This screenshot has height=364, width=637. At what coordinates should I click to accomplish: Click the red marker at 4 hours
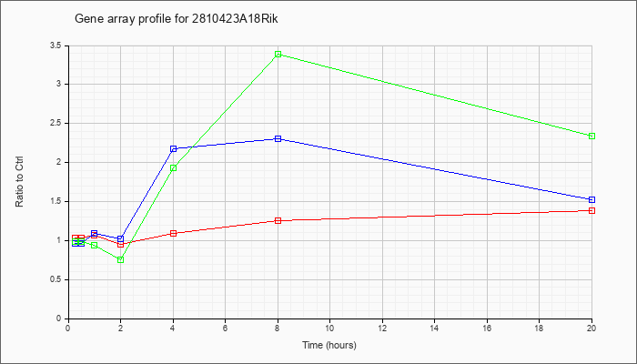pyautogui.click(x=174, y=233)
